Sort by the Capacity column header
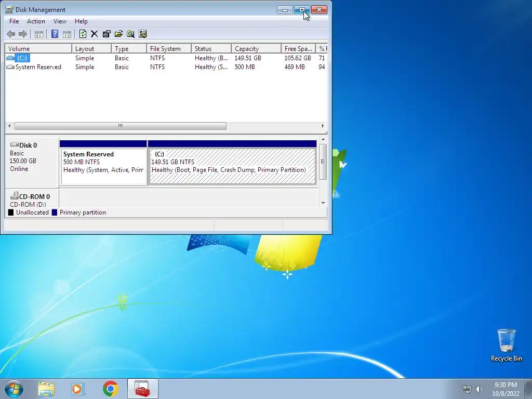The image size is (532, 399). coord(256,48)
